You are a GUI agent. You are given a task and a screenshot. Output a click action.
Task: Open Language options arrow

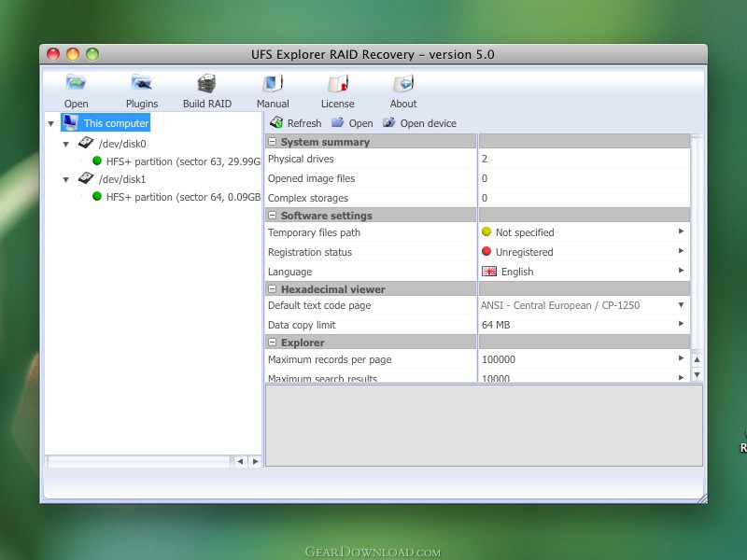682,270
